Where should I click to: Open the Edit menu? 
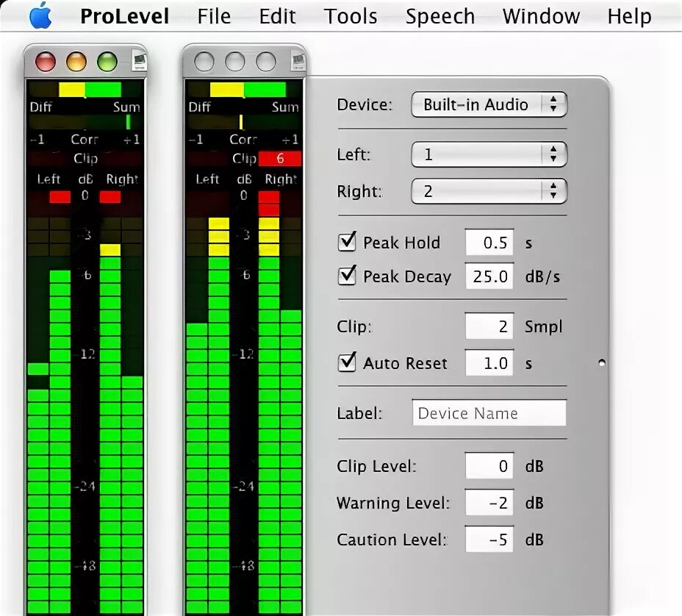tap(278, 16)
